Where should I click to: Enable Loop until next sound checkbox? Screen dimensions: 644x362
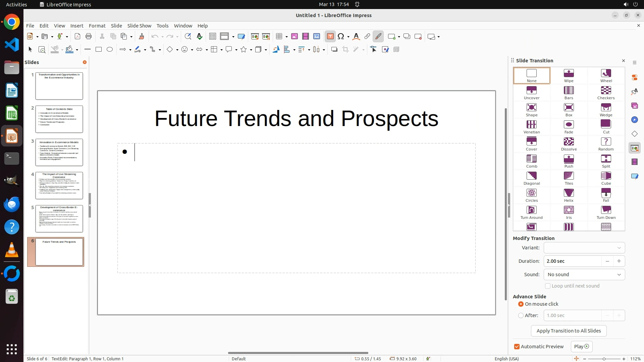click(x=548, y=286)
